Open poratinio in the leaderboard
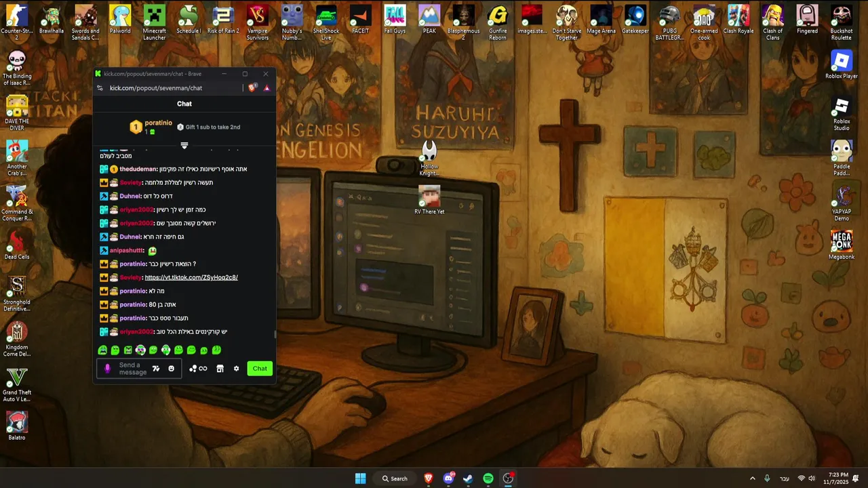Viewport: 868px width, 488px height. pyautogui.click(x=158, y=123)
